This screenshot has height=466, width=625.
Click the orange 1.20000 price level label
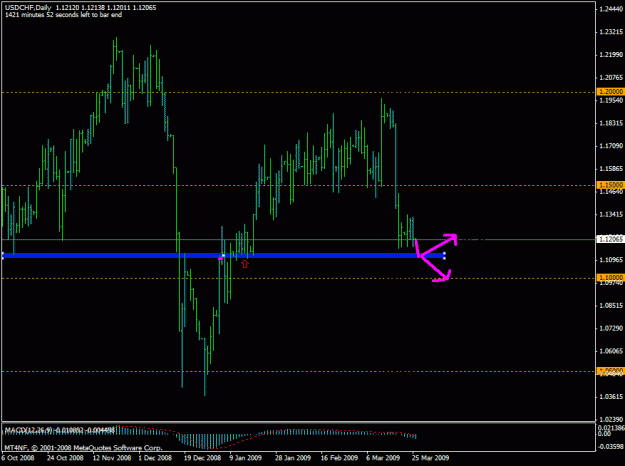(610, 92)
